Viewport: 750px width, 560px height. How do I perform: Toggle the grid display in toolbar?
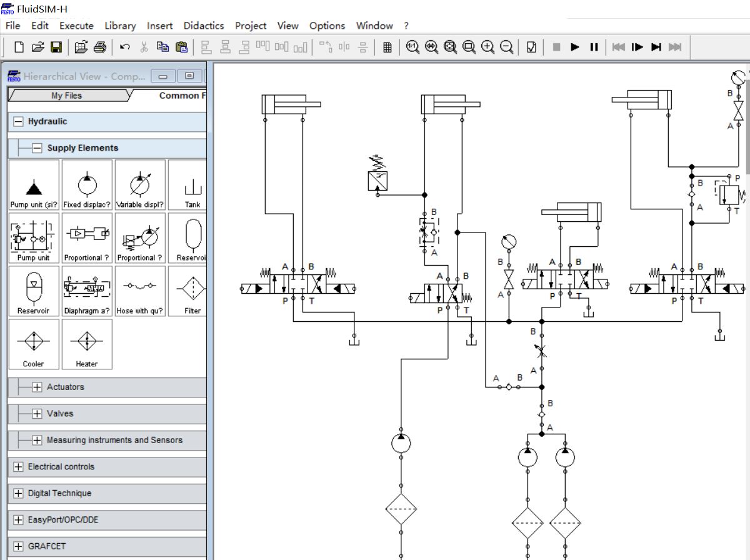click(x=387, y=47)
